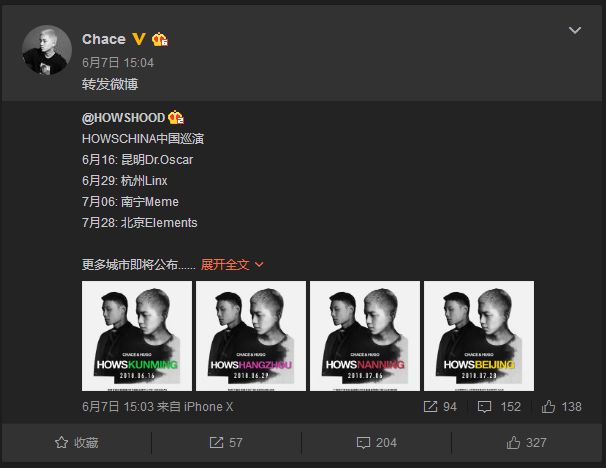Click the orange V verification badge
The height and width of the screenshot is (468, 606).
click(139, 39)
